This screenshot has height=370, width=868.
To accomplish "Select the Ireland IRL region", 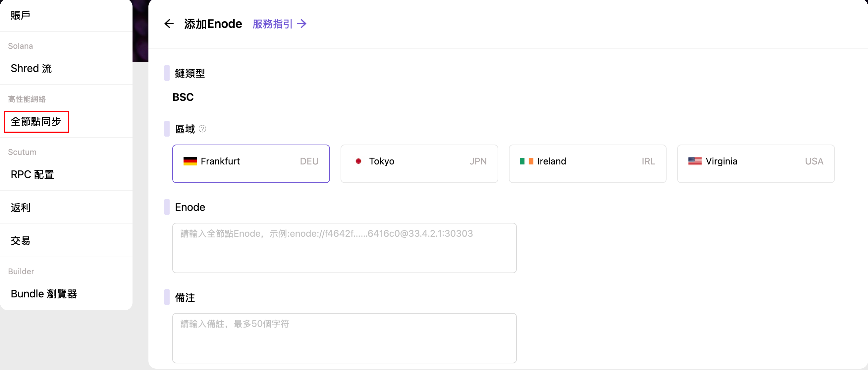I will click(587, 163).
